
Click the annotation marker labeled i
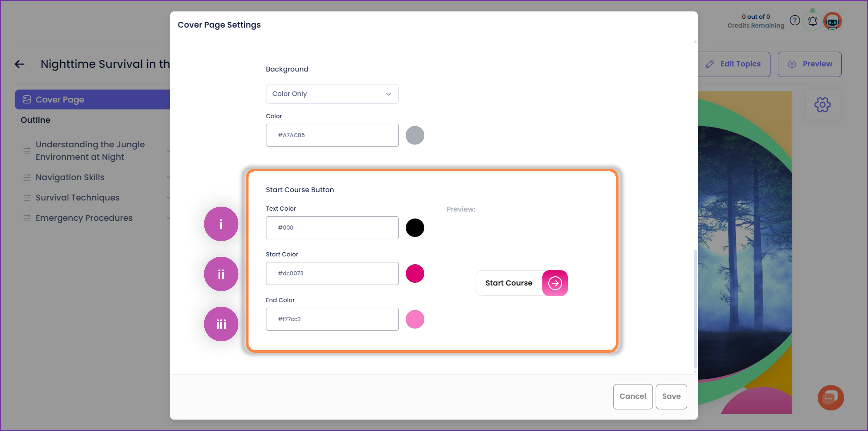pyautogui.click(x=221, y=224)
